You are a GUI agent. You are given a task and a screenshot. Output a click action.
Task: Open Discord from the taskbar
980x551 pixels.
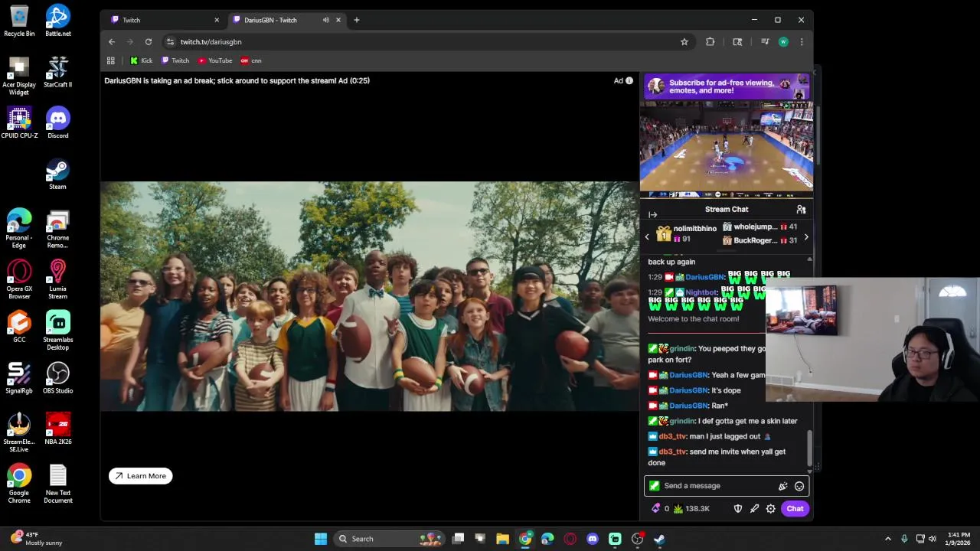592,539
